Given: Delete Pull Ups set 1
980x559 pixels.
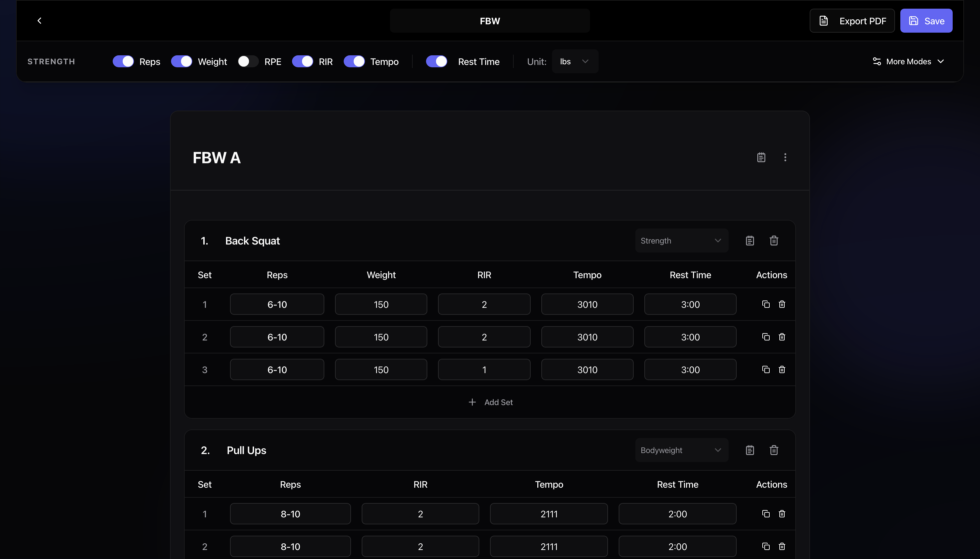Looking at the screenshot, I should pos(781,514).
